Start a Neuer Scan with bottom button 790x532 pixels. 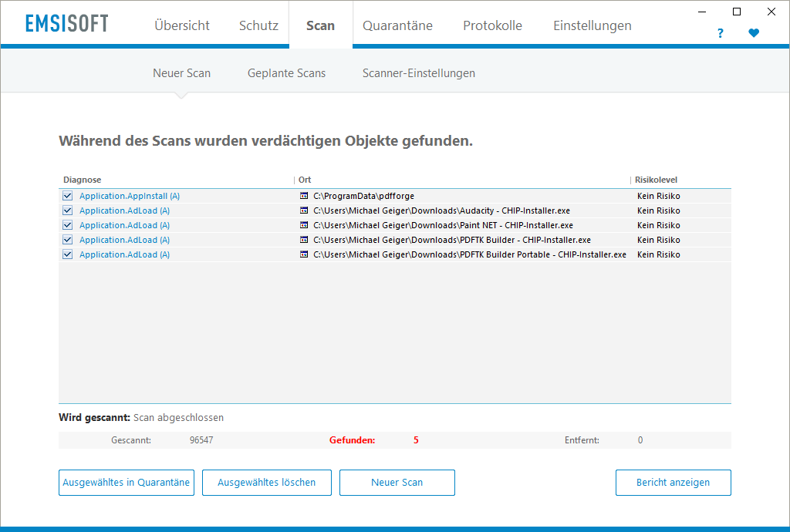click(x=397, y=483)
